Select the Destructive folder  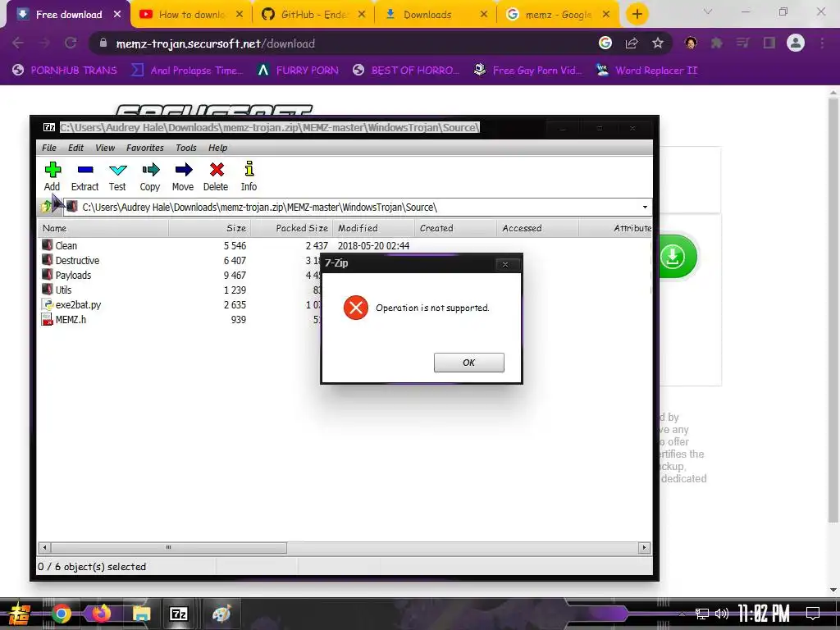tap(77, 261)
